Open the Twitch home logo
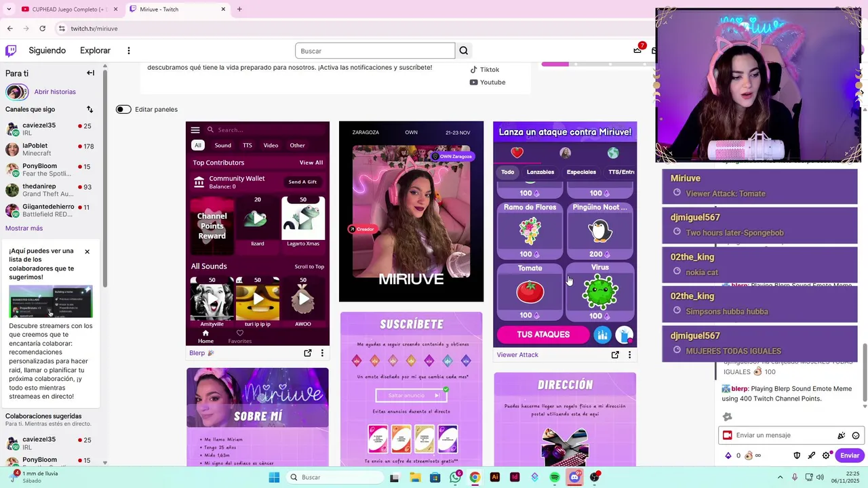868x488 pixels. [11, 50]
